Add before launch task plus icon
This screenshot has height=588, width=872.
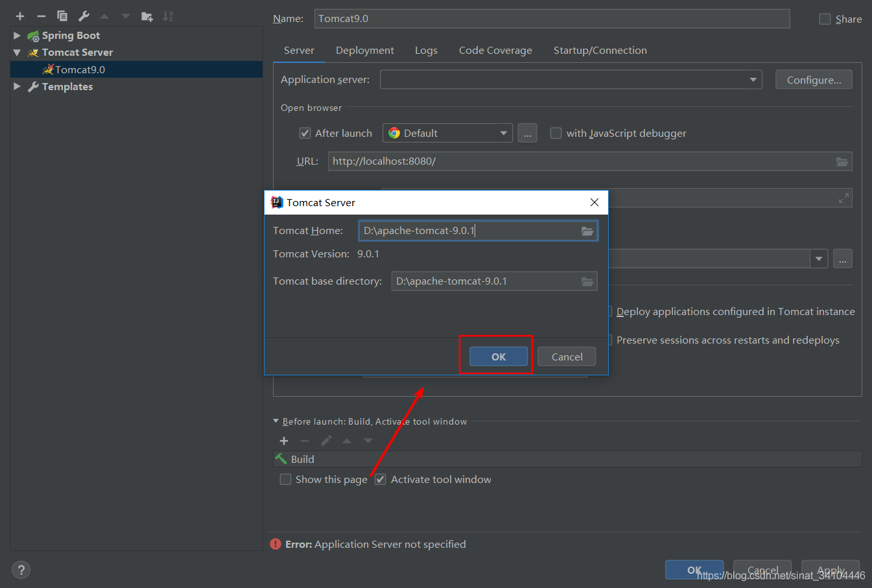pos(284,441)
